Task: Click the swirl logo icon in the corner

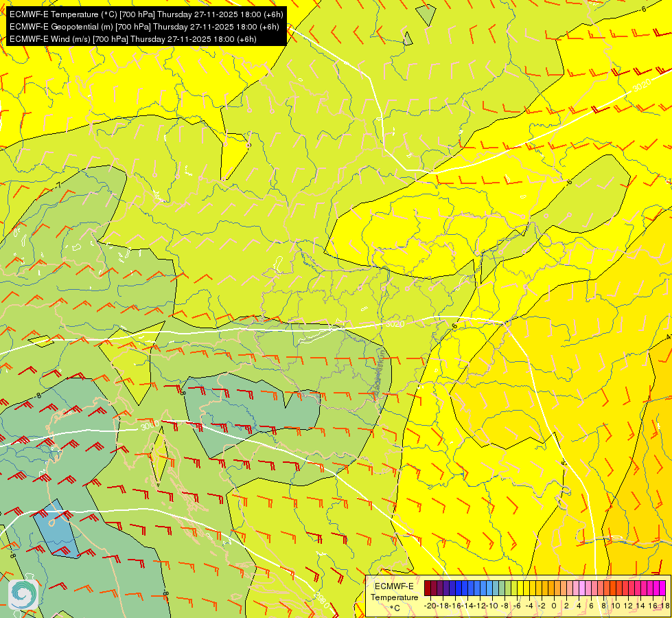Action: 23,594
